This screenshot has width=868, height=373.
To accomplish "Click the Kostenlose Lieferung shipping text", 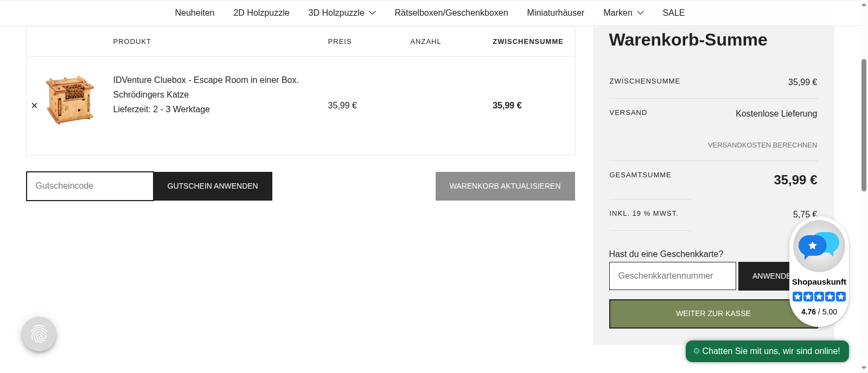I will point(776,113).
